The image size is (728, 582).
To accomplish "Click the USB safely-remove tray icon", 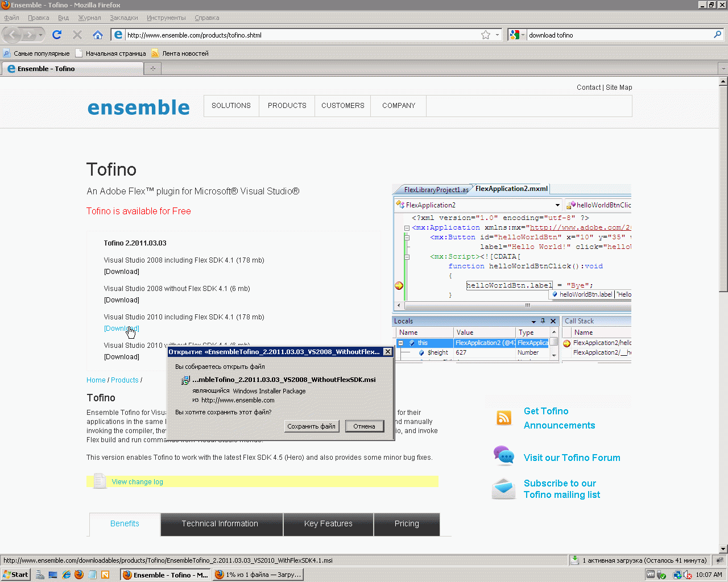I will (x=661, y=575).
